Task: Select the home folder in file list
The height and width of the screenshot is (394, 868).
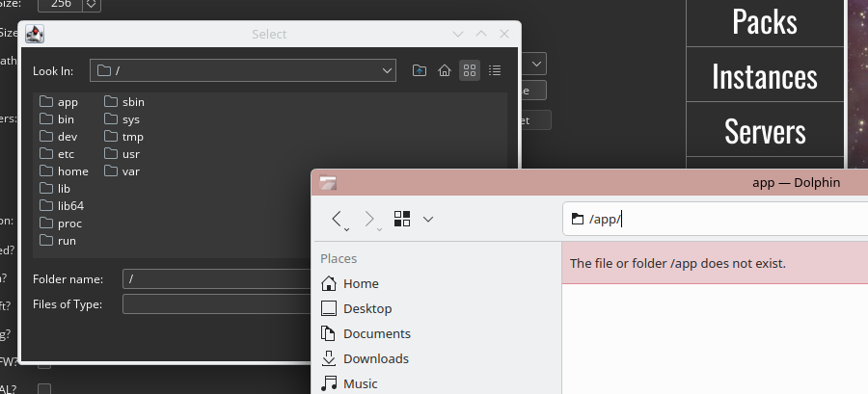Action: [x=64, y=171]
